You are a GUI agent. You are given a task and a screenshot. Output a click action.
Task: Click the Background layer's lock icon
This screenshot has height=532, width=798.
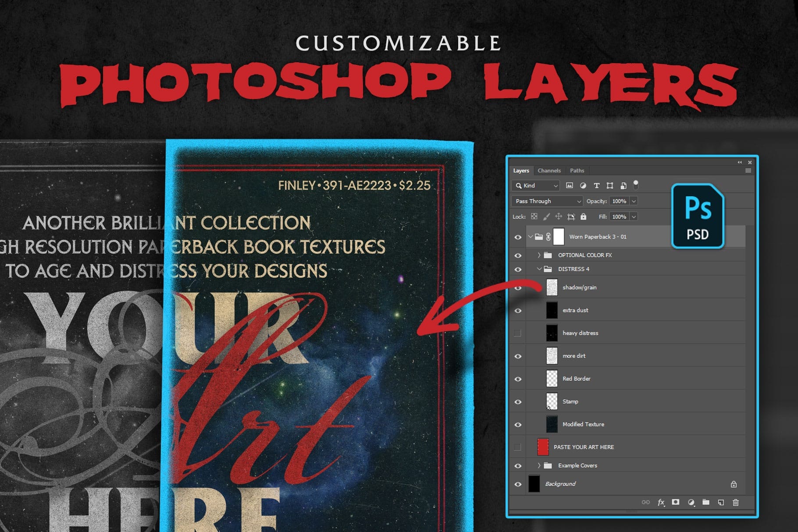click(x=734, y=484)
